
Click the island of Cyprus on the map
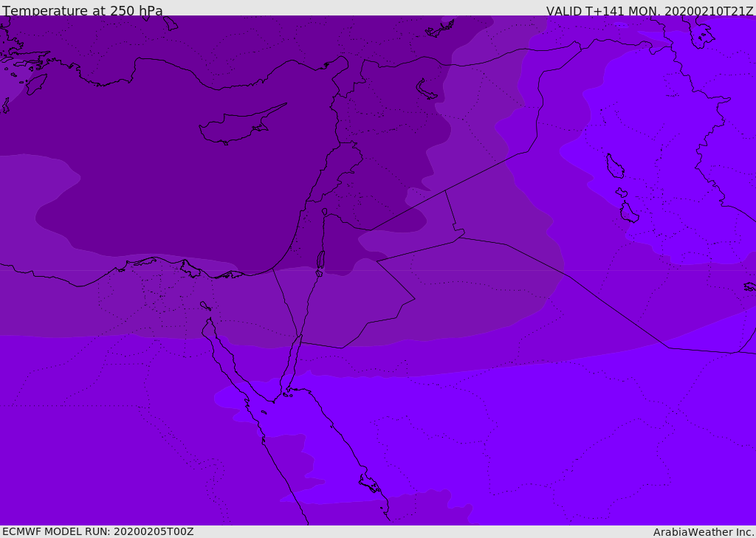click(242, 124)
